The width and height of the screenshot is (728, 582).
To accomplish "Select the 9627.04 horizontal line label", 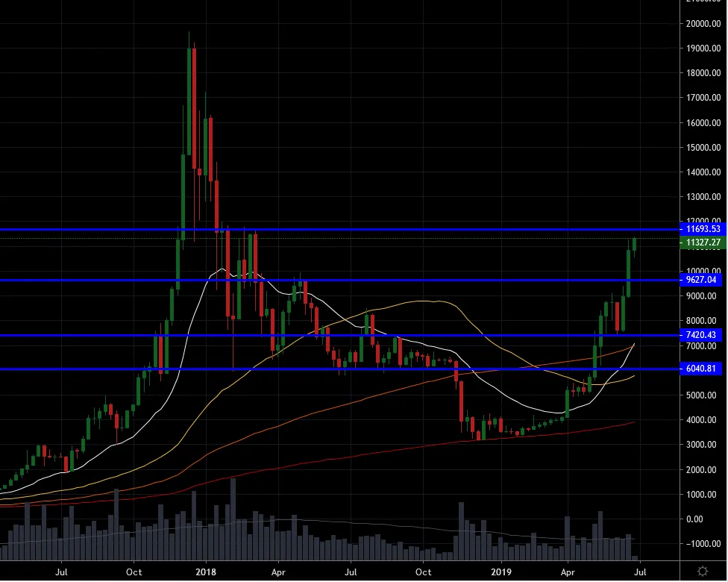I will 702,280.
